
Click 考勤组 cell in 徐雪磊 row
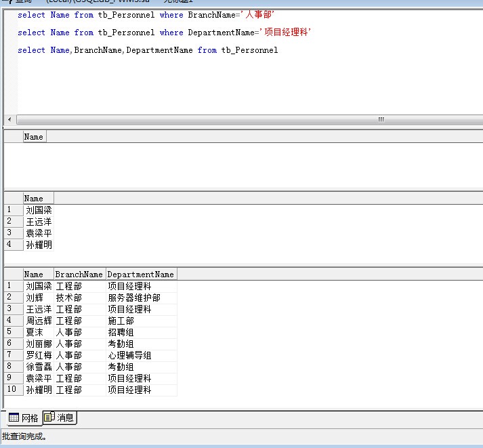[142, 367]
